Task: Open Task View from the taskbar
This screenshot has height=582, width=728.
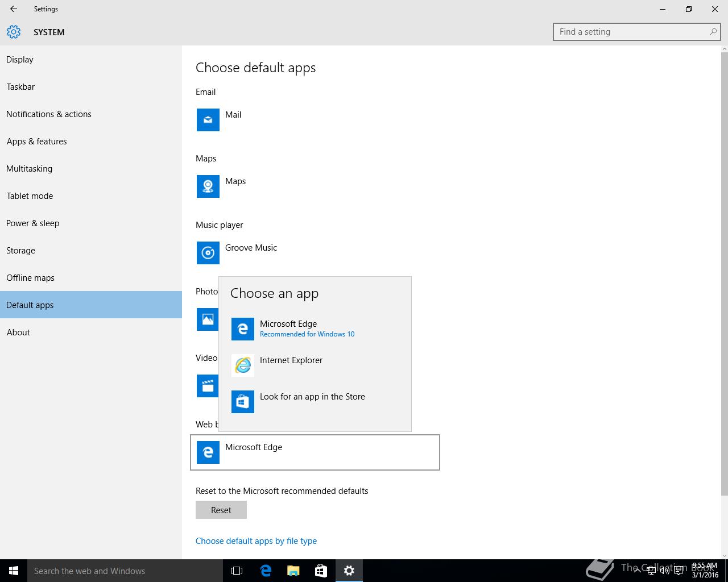Action: click(237, 571)
